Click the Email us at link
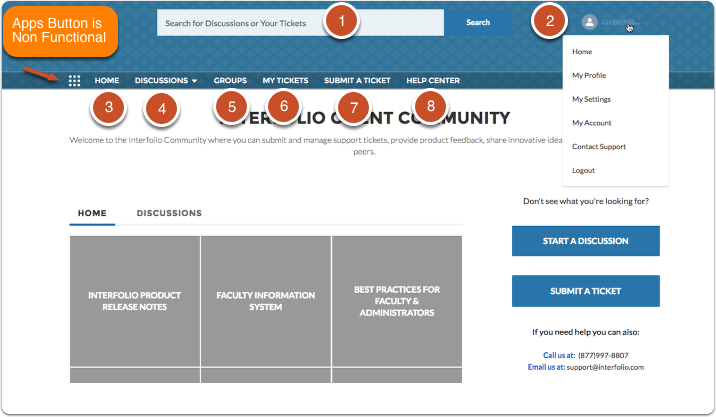 pyautogui.click(x=546, y=367)
